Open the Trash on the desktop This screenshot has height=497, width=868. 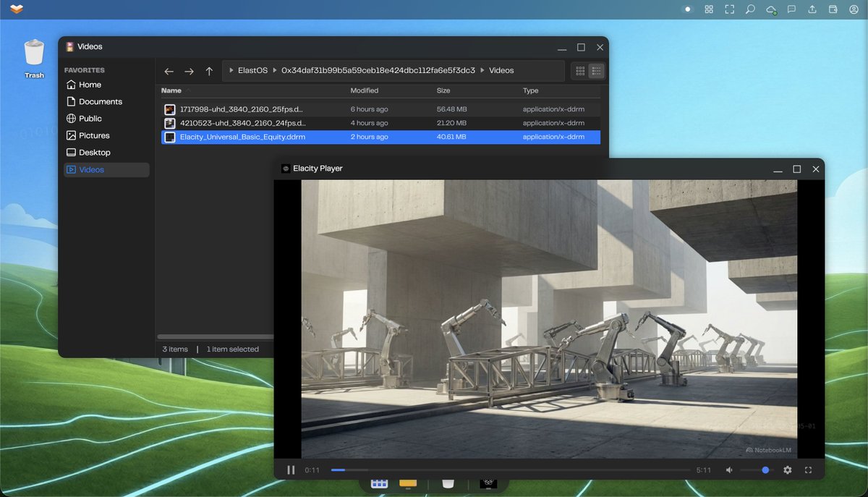pos(34,59)
